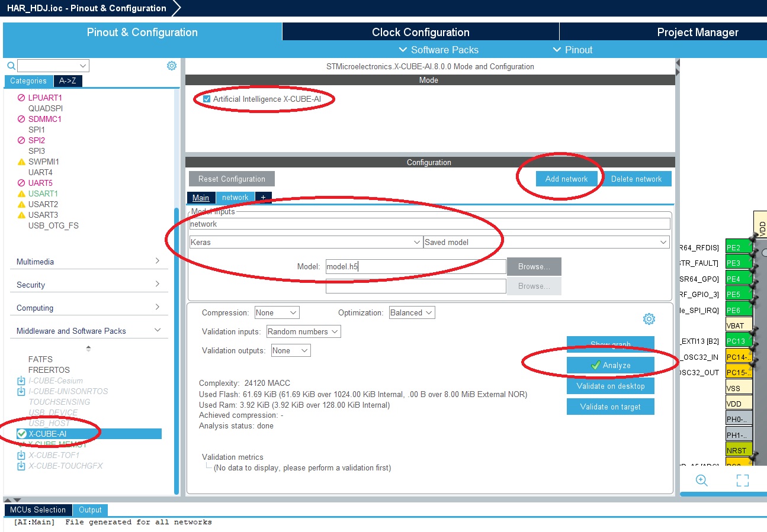Click Browse next to model.h5
This screenshot has width=767, height=532.
(x=534, y=266)
